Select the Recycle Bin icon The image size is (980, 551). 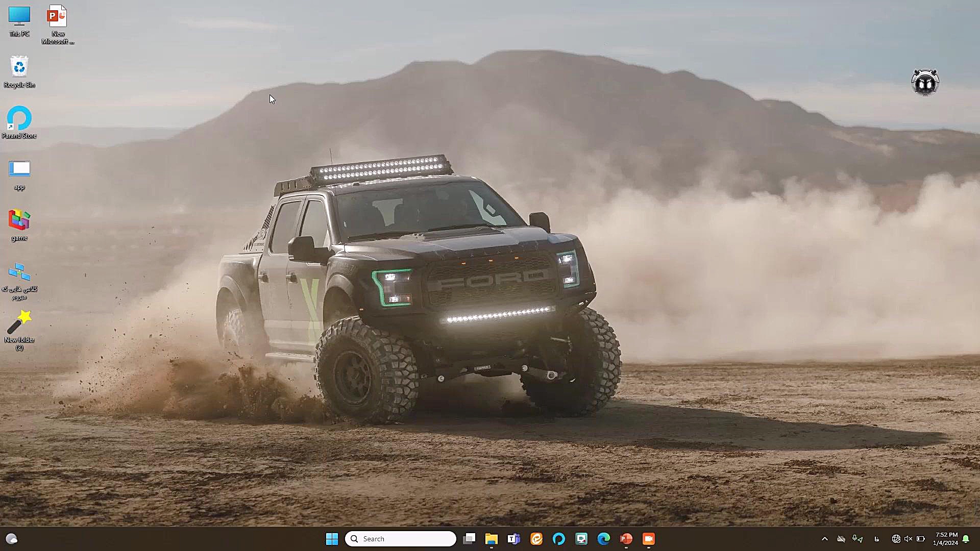point(19,71)
